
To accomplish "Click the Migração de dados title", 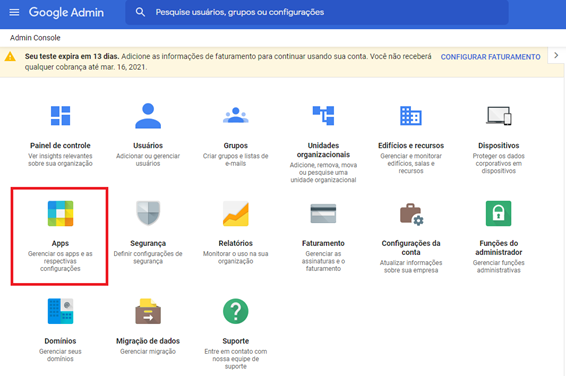I will click(x=148, y=341).
